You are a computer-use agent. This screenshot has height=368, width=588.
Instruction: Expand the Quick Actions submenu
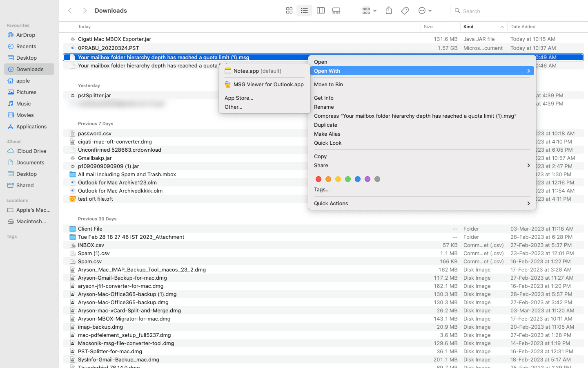point(422,203)
